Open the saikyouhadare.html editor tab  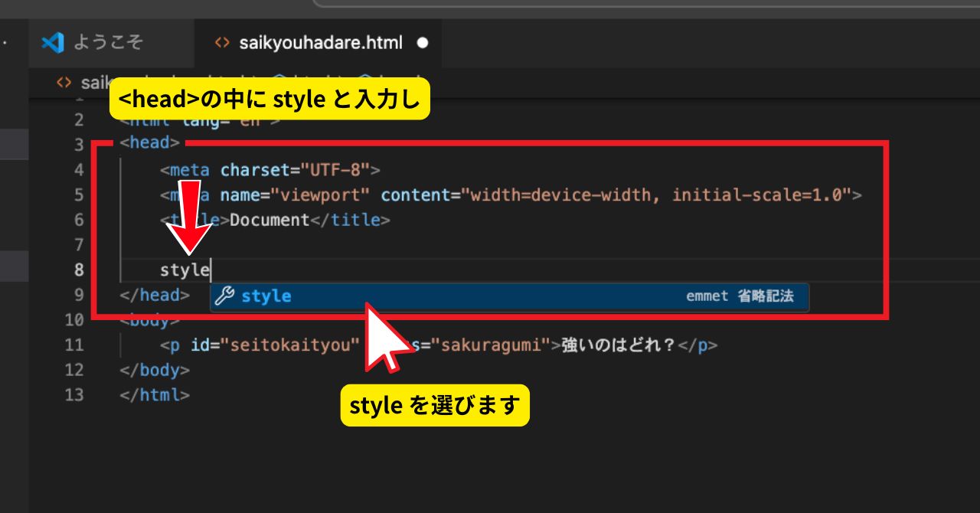coord(318,43)
